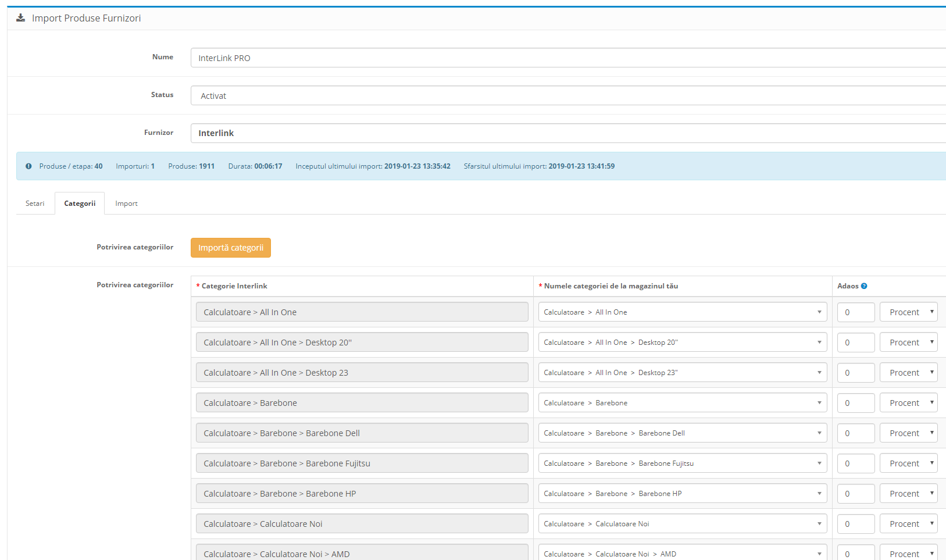946x560 pixels.
Task: Open the Procent dropdown in Barebone row
Action: point(908,403)
